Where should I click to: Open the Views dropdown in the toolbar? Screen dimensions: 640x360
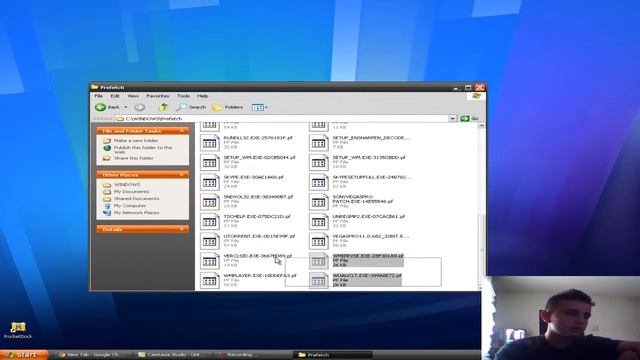260,107
